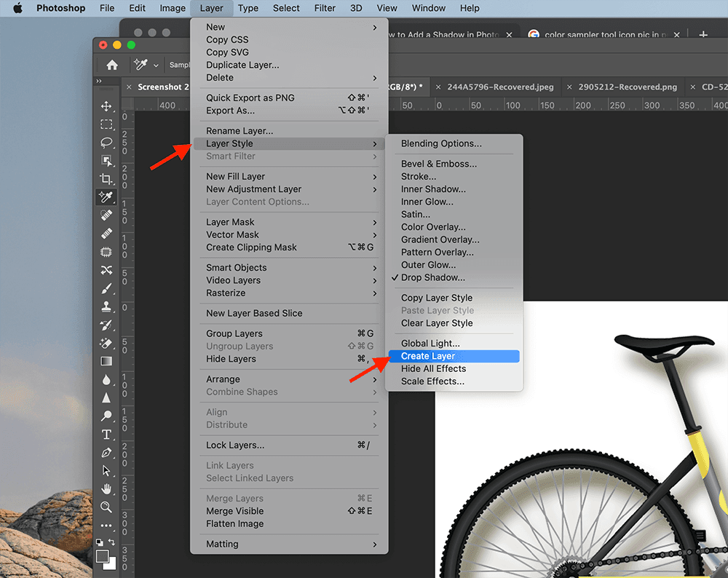Select the Blur tool

[x=106, y=380]
